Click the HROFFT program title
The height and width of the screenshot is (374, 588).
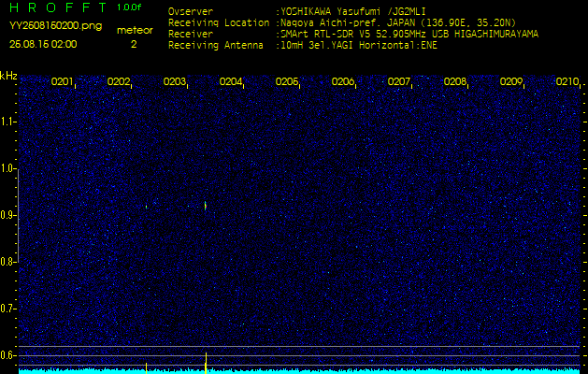tap(58, 7)
